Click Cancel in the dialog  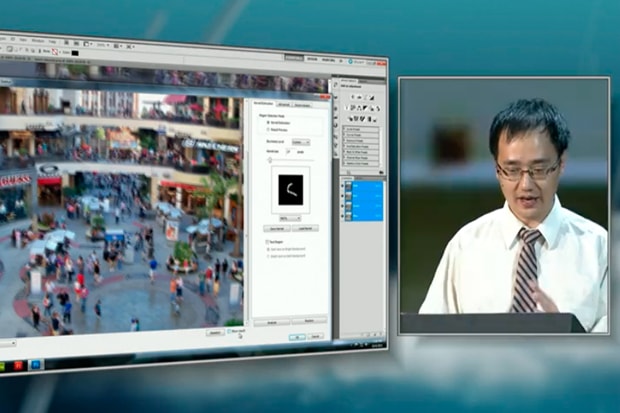click(x=316, y=337)
